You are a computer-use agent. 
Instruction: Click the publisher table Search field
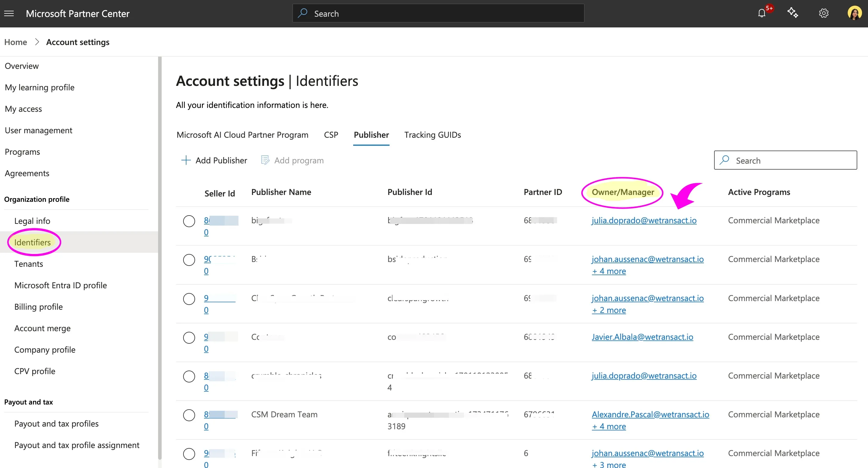pos(785,160)
